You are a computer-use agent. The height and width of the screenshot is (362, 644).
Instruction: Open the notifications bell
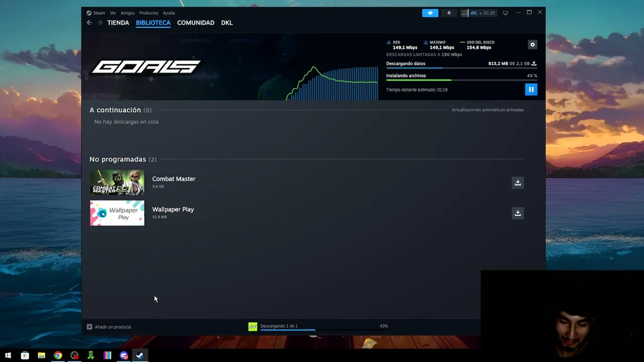pyautogui.click(x=449, y=13)
